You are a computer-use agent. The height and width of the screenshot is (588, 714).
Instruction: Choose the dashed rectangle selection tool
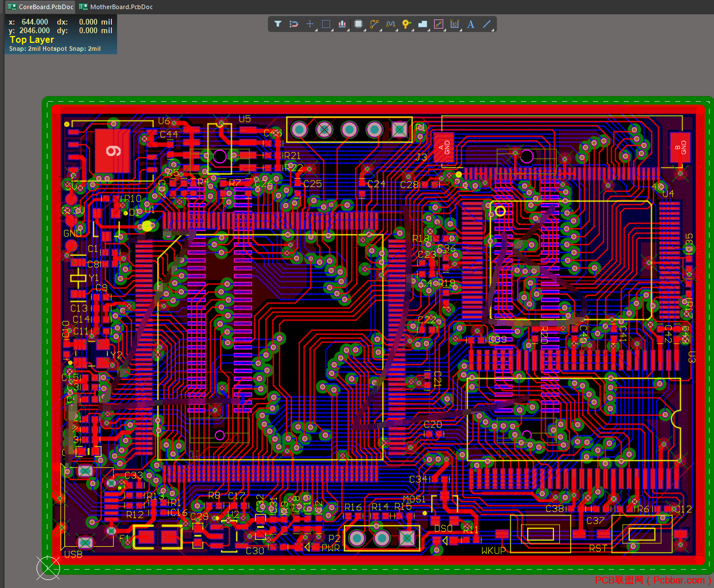click(326, 24)
